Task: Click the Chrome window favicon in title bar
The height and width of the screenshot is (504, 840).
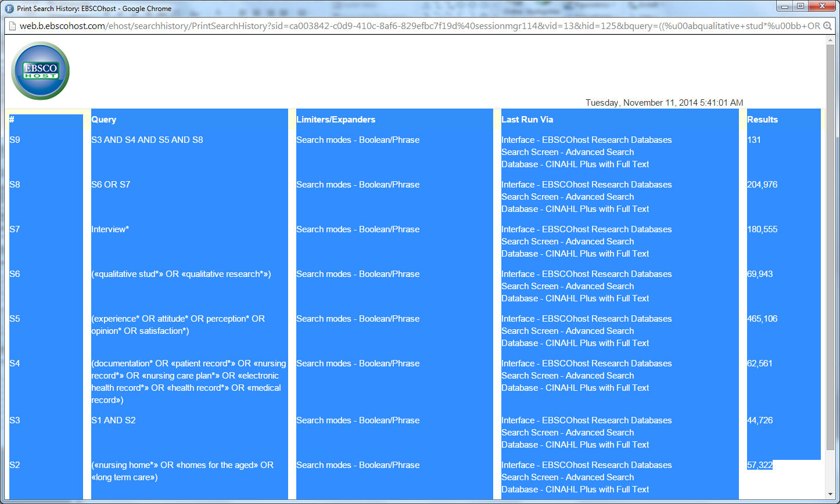Action: [9, 8]
